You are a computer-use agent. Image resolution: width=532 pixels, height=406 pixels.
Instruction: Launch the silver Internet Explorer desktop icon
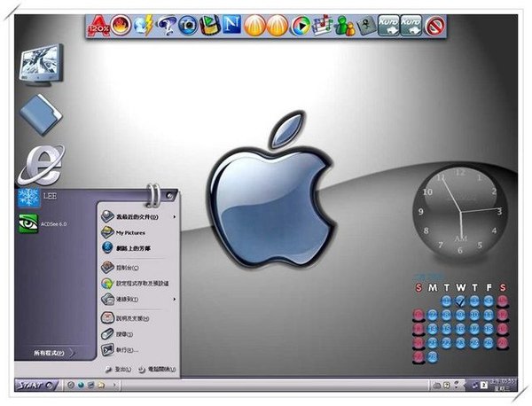tap(41, 165)
